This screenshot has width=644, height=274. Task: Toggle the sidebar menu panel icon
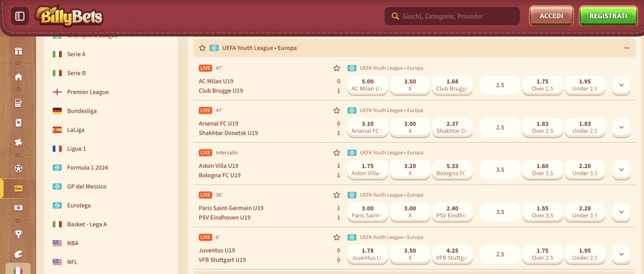click(x=19, y=16)
